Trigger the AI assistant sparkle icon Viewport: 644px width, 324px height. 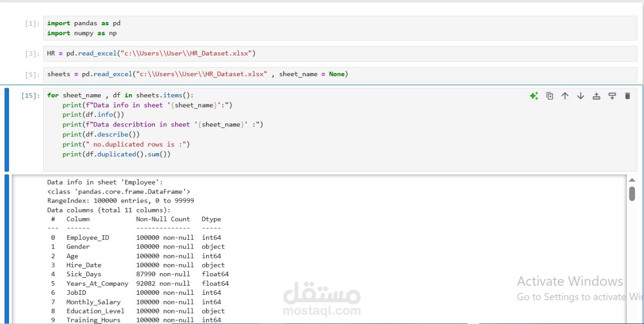click(x=534, y=95)
